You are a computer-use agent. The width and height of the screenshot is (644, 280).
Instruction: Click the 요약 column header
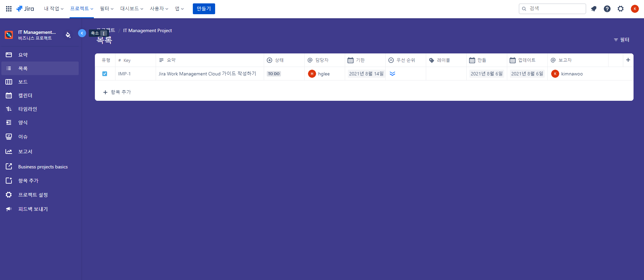click(x=210, y=60)
